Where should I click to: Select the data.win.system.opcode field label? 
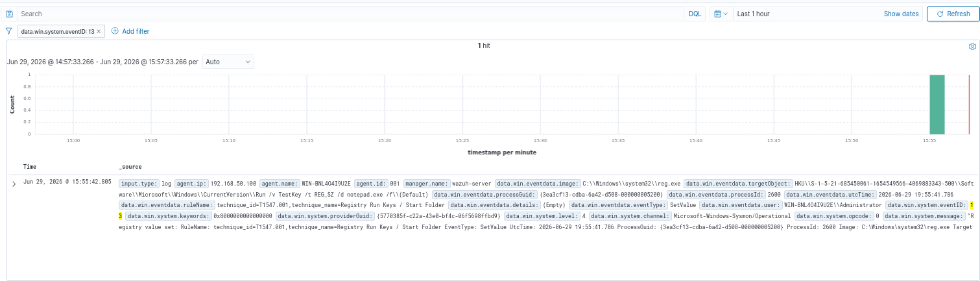(x=833, y=215)
